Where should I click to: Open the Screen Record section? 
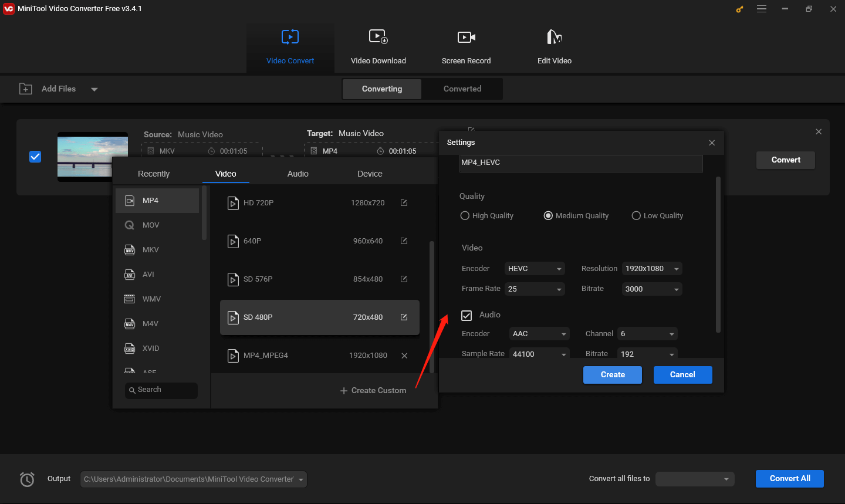point(466,48)
